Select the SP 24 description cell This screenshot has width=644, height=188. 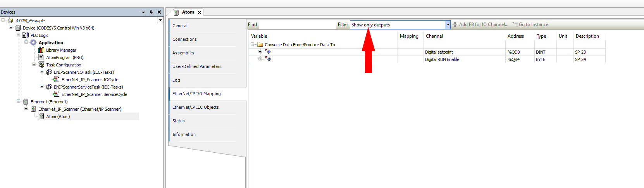pos(589,59)
